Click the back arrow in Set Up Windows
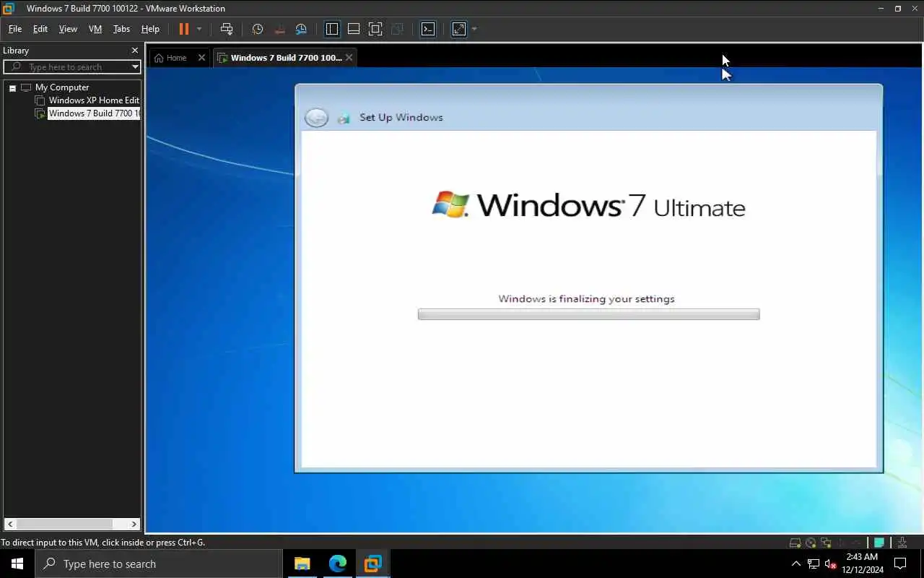Viewport: 924px width, 578px height. click(316, 118)
